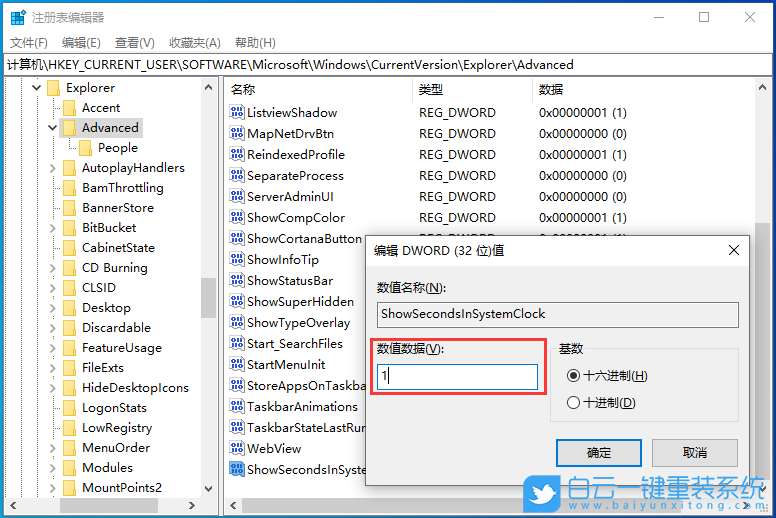The image size is (776, 518).
Task: Click the Registry Editor app icon in title bar
Action: pos(18,17)
